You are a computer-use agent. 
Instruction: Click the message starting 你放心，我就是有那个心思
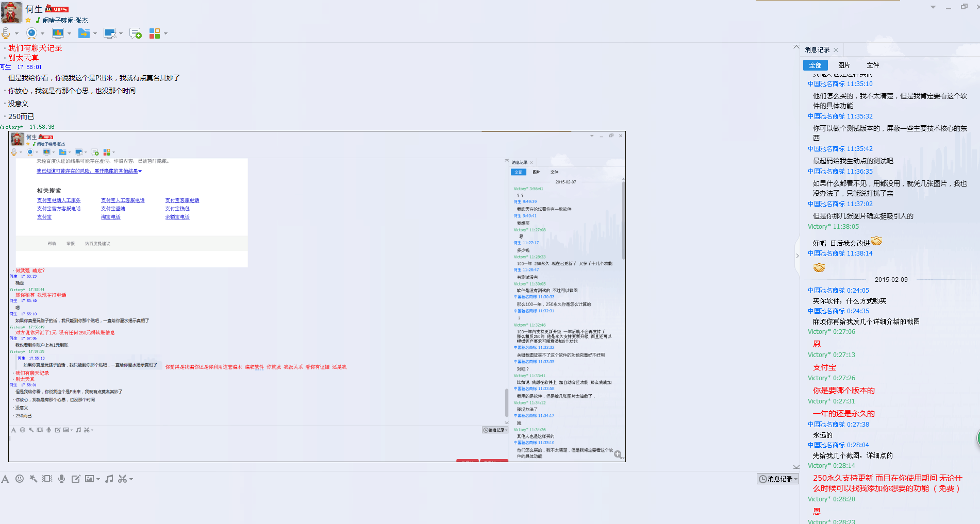[x=72, y=91]
